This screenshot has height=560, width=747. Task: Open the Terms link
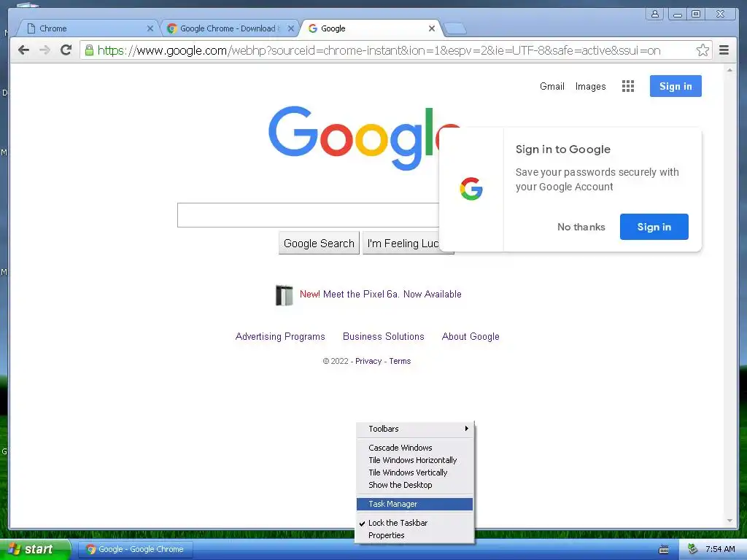tap(400, 361)
